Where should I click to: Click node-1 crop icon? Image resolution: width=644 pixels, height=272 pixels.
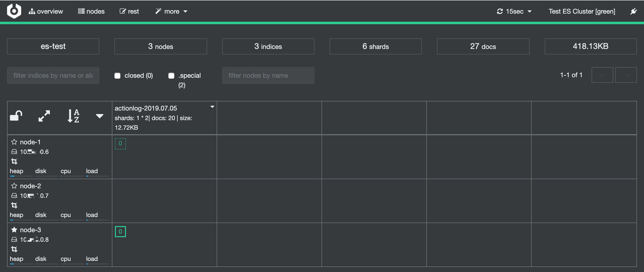coord(14,161)
